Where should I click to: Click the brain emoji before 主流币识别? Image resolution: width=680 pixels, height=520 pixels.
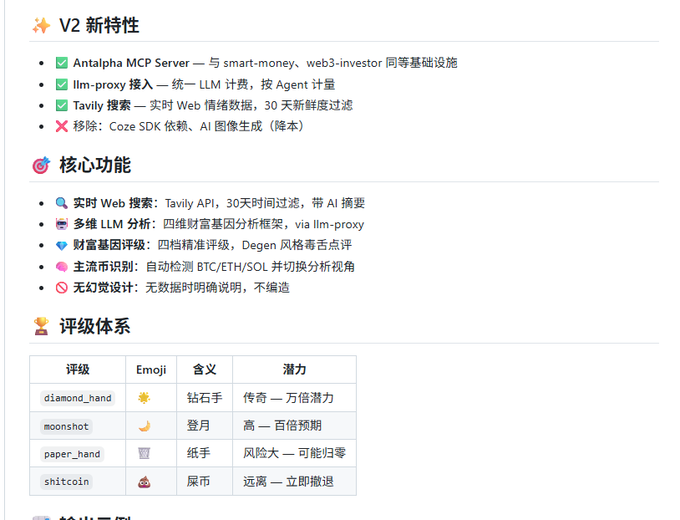[x=62, y=267]
